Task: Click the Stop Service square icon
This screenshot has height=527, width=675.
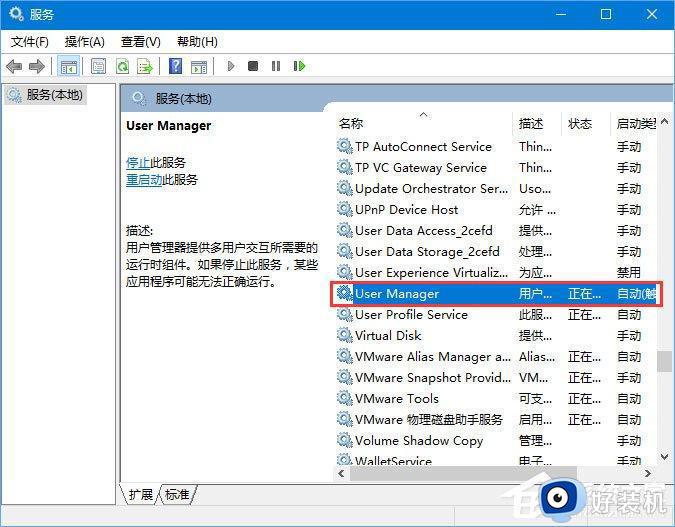Action: [x=253, y=66]
